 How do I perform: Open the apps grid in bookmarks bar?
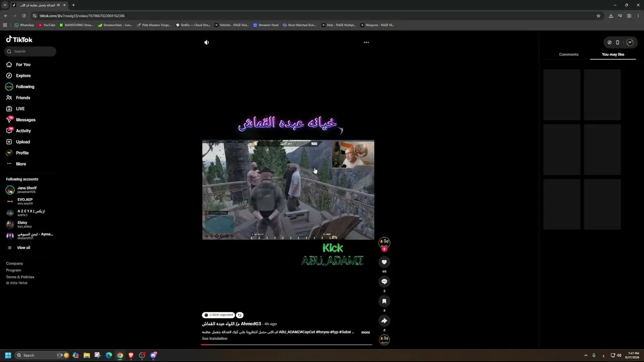[5, 25]
